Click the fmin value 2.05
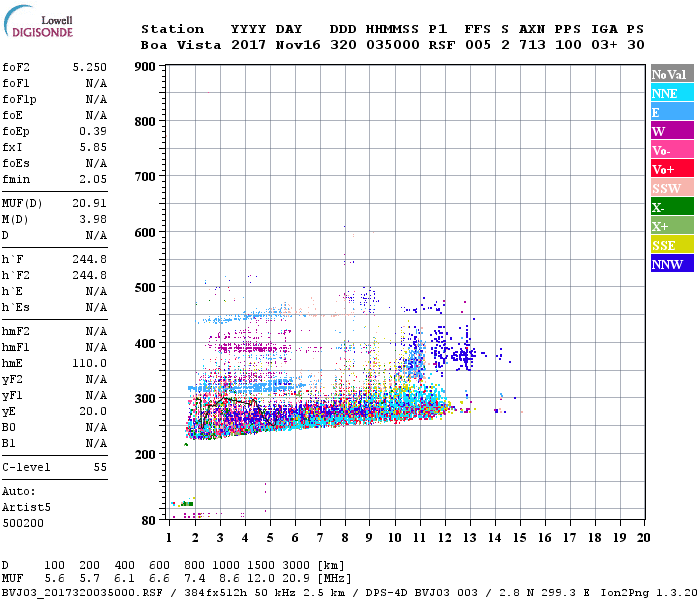This screenshot has height=600, width=700. (93, 179)
